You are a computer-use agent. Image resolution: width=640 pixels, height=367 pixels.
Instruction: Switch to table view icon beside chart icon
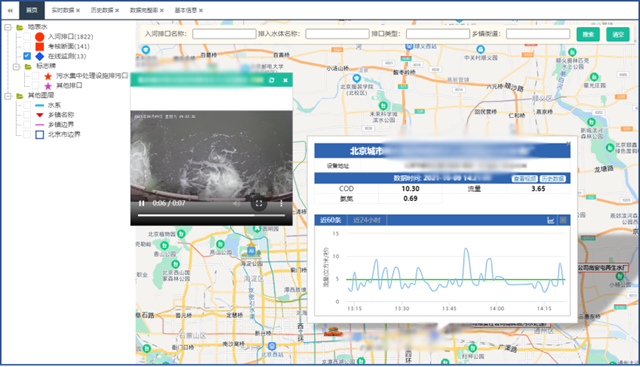coord(563,220)
